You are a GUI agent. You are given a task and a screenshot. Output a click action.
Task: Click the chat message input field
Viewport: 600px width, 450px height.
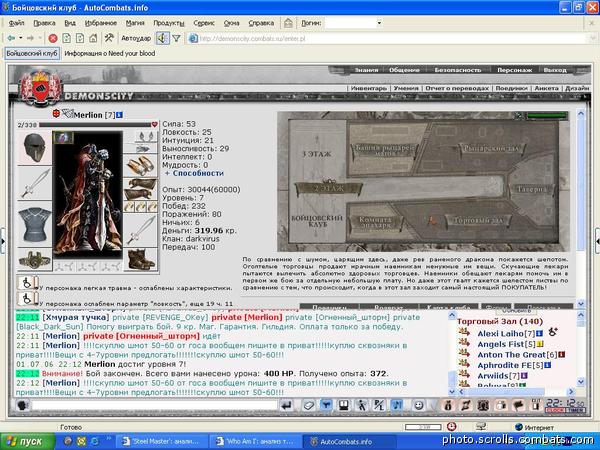click(155, 405)
